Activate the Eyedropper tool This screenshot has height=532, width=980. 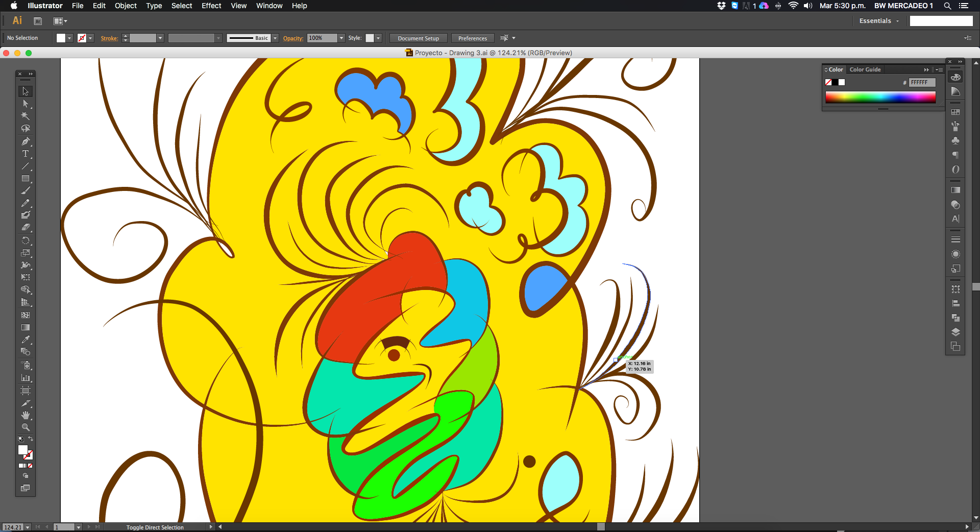point(25,340)
